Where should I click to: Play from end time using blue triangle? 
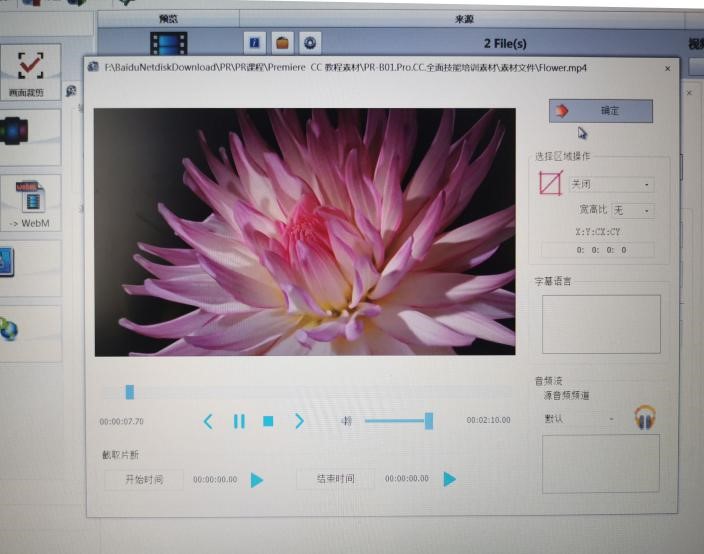[x=449, y=479]
